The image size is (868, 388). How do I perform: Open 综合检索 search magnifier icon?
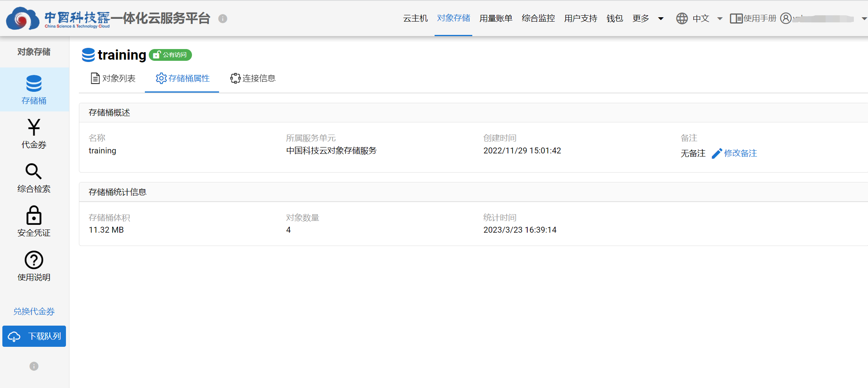click(x=33, y=171)
